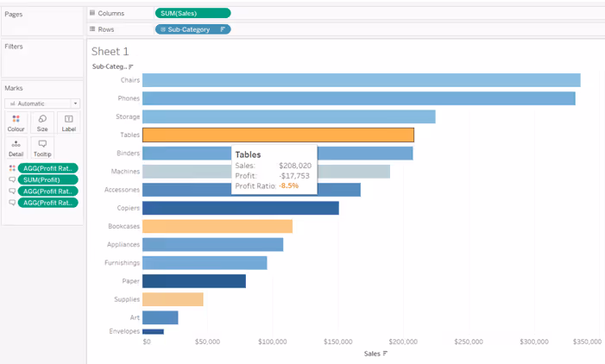Viewport: 605px width, 364px height.
Task: Click the Columns shelf grid icon
Action: point(92,13)
